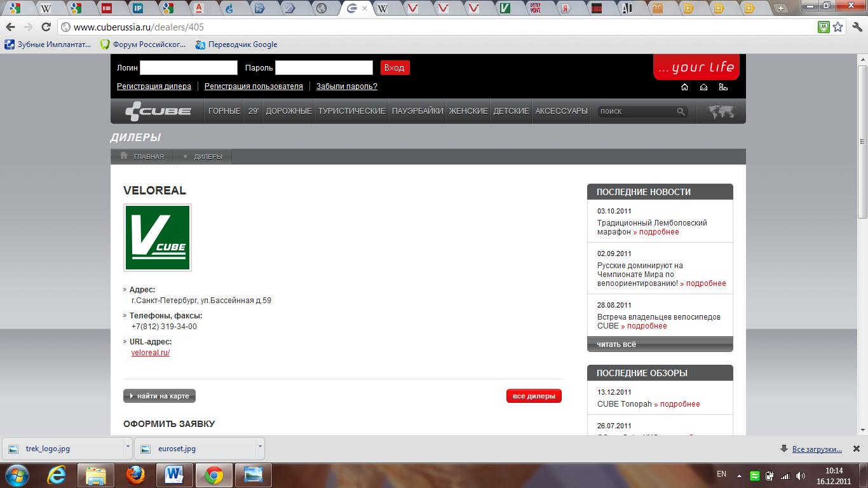The height and width of the screenshot is (488, 868).
Task: Open Chrome wrench settings menu
Action: (855, 27)
